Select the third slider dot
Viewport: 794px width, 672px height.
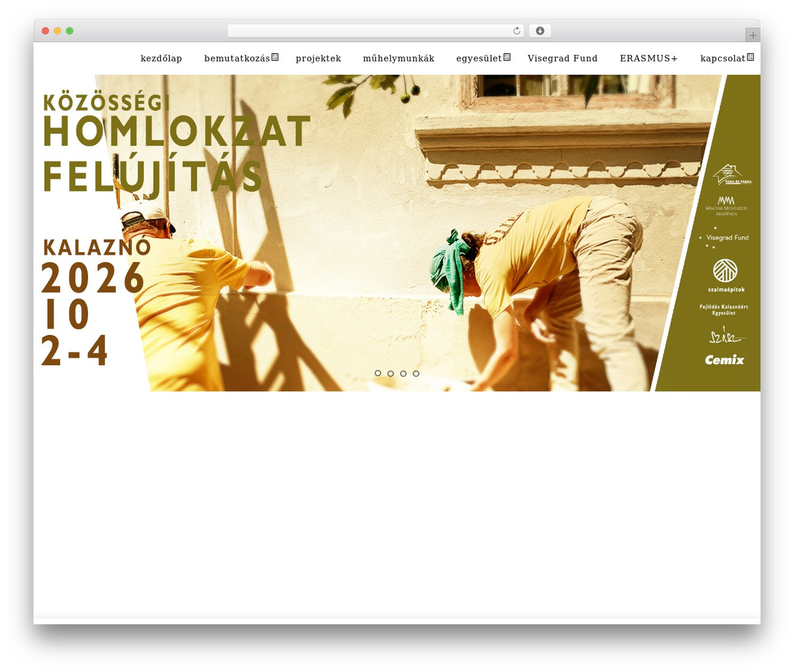coord(403,373)
